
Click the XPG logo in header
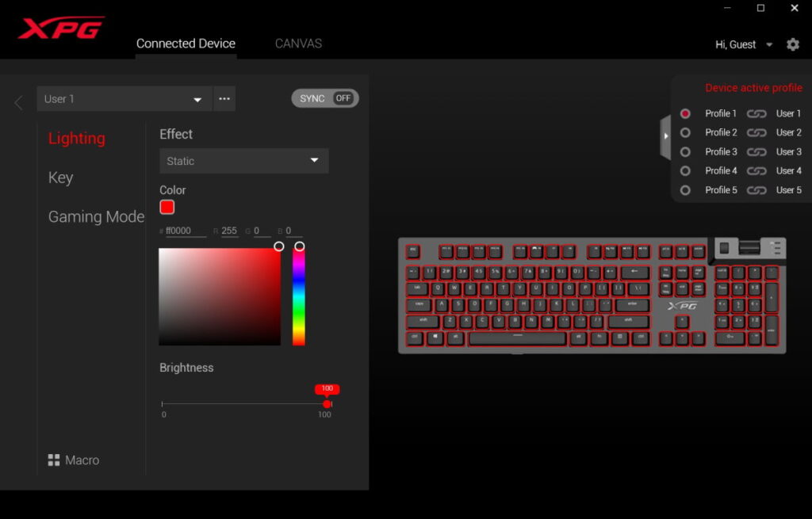60,29
